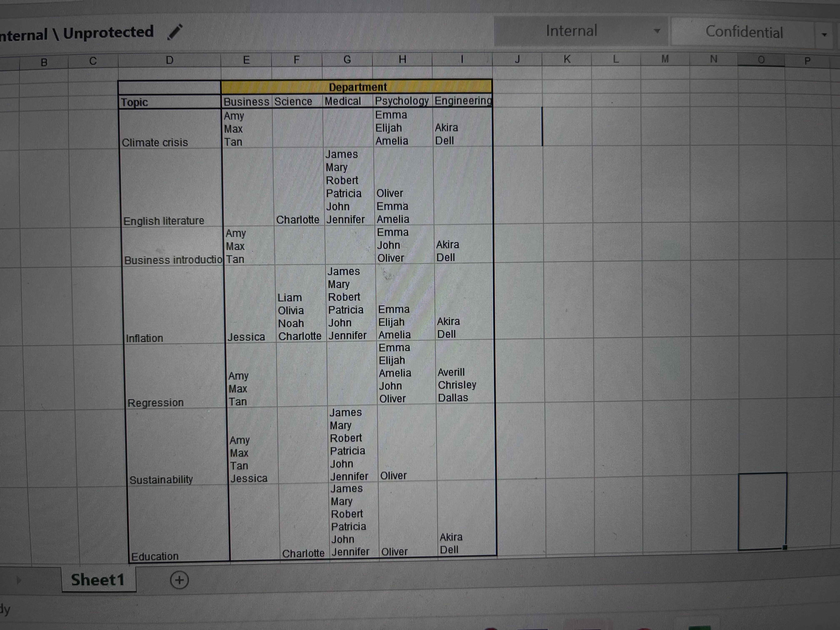Click the Psychology header cell

point(402,101)
